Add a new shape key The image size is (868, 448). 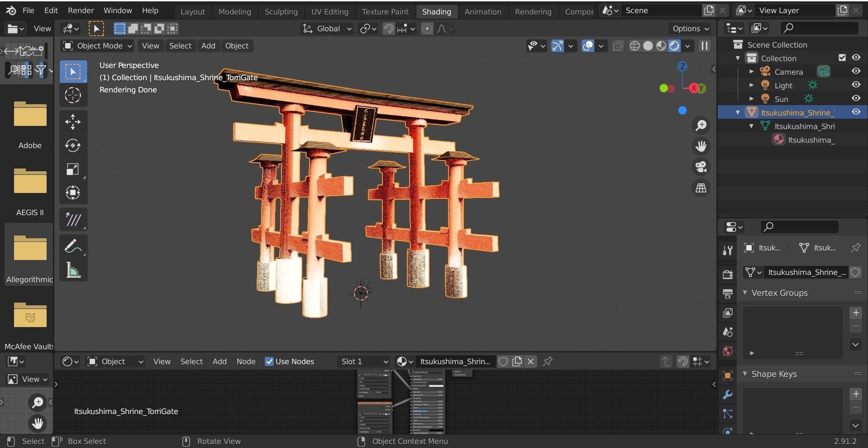click(855, 394)
